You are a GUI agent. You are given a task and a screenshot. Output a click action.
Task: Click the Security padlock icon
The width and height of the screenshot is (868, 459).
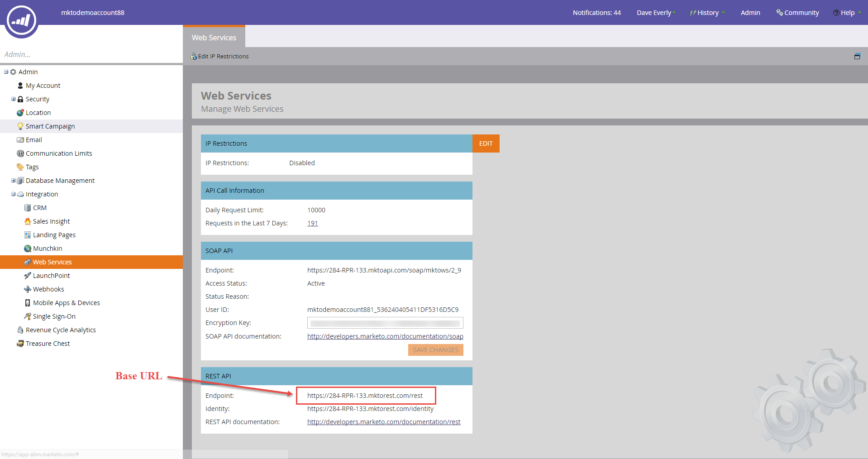(x=20, y=99)
